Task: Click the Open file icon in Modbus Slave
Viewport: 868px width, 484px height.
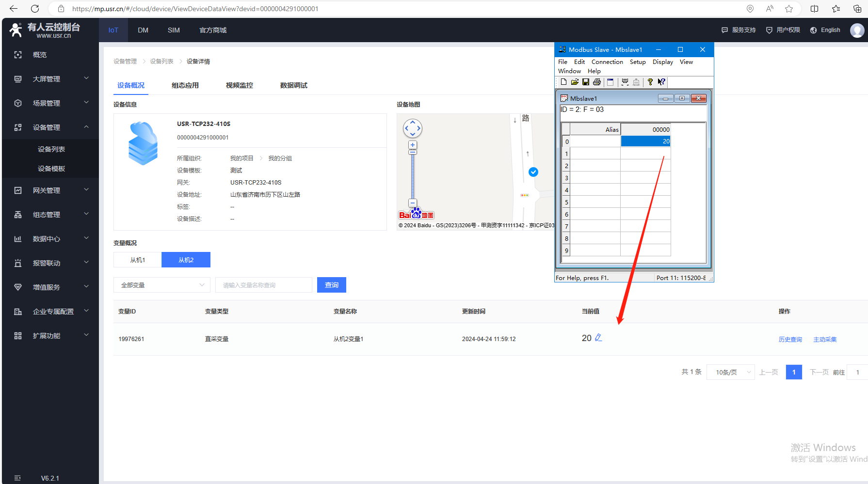Action: (x=575, y=82)
